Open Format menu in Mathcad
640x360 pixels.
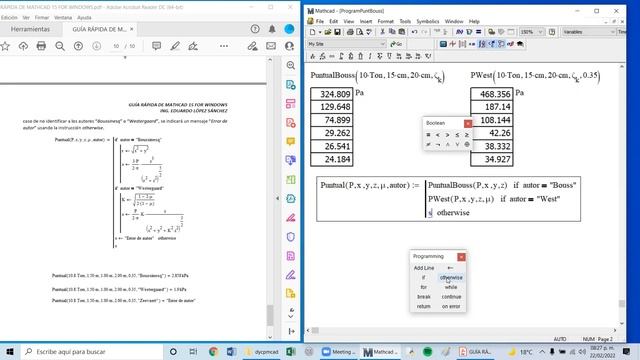pos(385,21)
